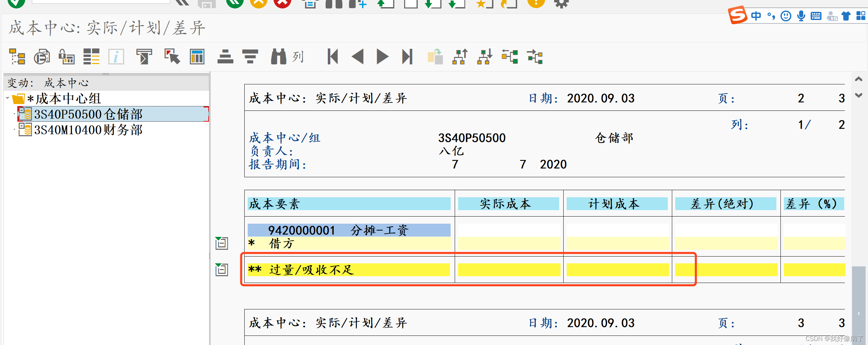Screen dimensions: 868x345
Task: Click the copy-with-arrow documents icon
Action: [x=435, y=57]
